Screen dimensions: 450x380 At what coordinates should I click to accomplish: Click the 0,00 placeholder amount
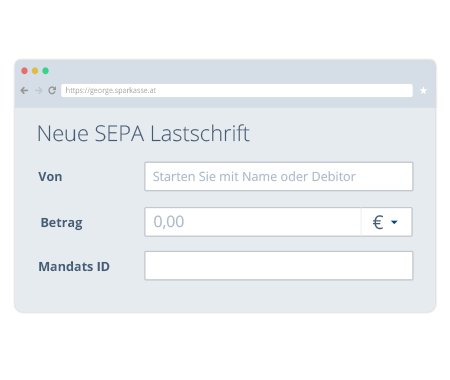point(169,222)
